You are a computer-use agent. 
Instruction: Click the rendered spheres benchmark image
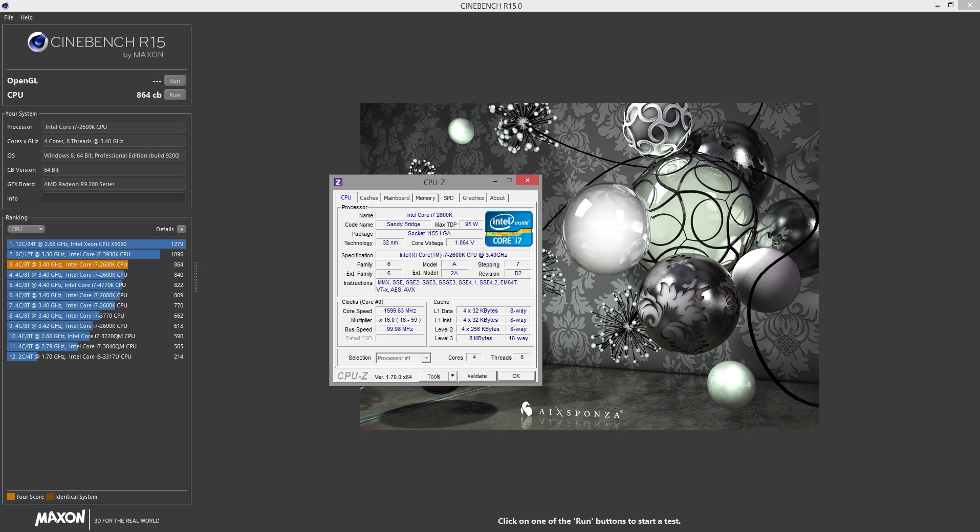tap(589, 266)
